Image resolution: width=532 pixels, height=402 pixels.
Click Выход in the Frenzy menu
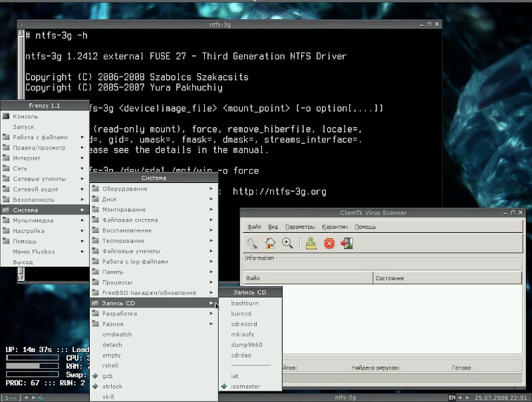(23, 262)
